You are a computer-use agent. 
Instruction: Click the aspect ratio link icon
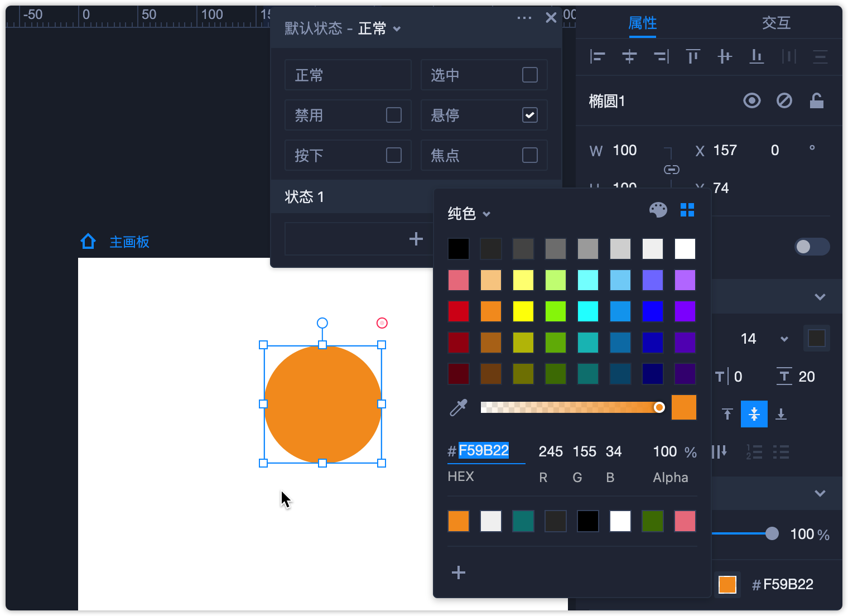coord(672,170)
